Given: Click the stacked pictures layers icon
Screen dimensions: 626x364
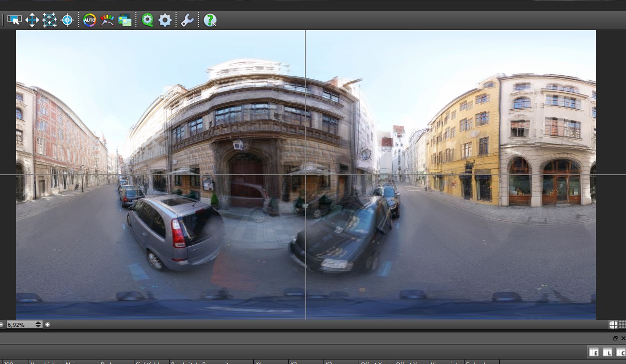Looking at the screenshot, I should pos(125,20).
